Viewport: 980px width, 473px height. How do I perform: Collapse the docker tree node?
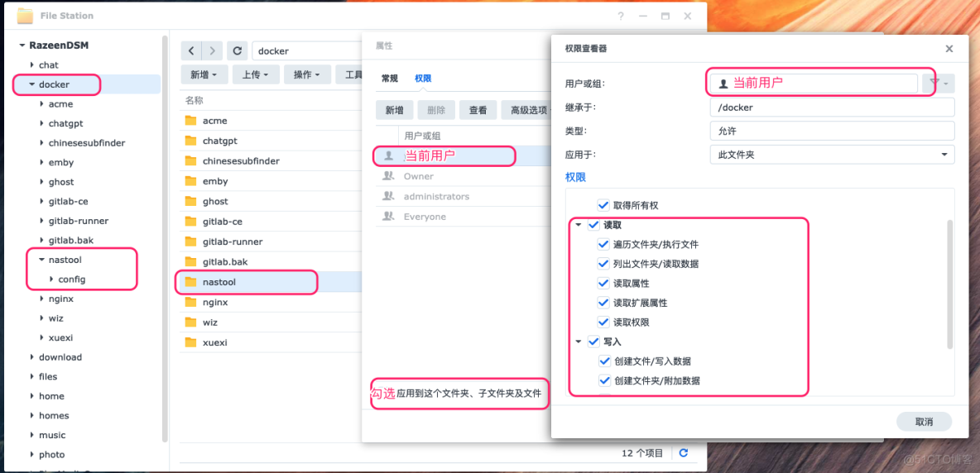tap(32, 84)
